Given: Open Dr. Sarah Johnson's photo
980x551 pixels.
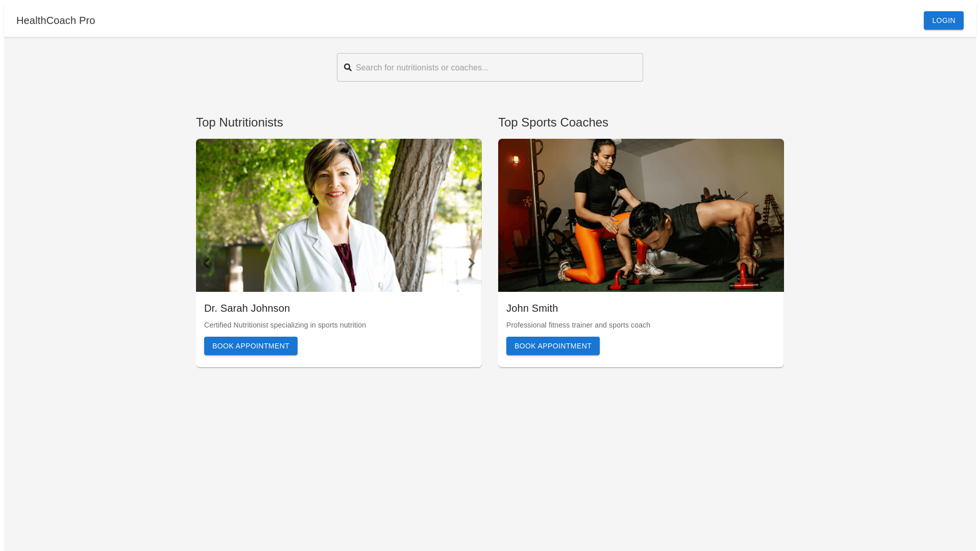Looking at the screenshot, I should point(339,215).
